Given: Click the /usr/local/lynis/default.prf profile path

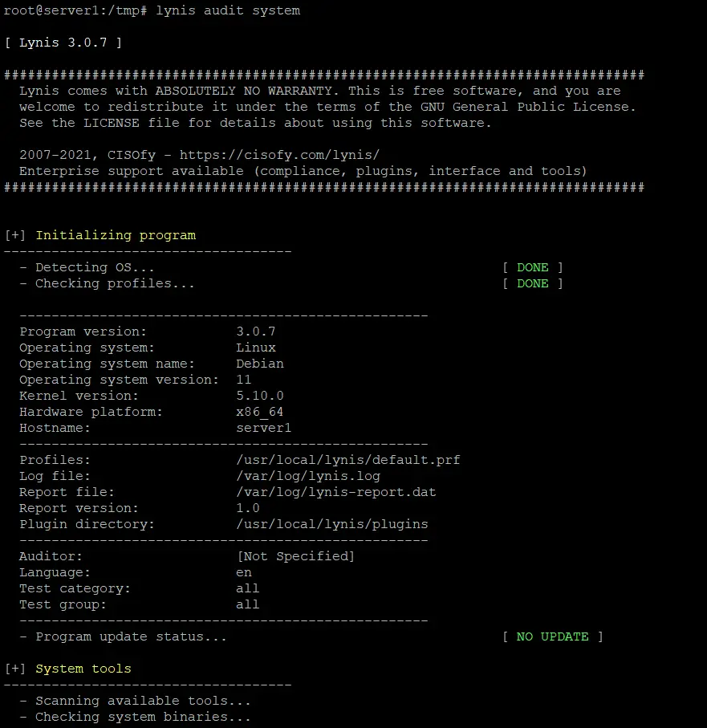Looking at the screenshot, I should coord(348,460).
